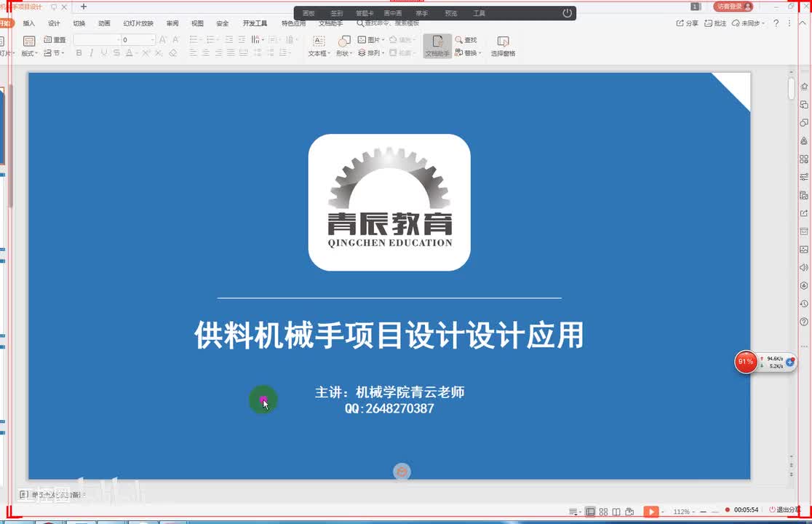
Task: Apply bullet list formatting
Action: 194,40
